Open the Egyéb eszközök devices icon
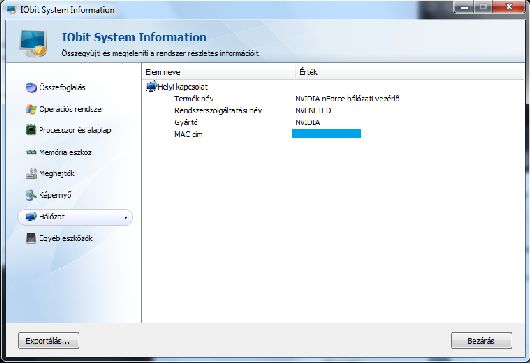 click(x=31, y=238)
